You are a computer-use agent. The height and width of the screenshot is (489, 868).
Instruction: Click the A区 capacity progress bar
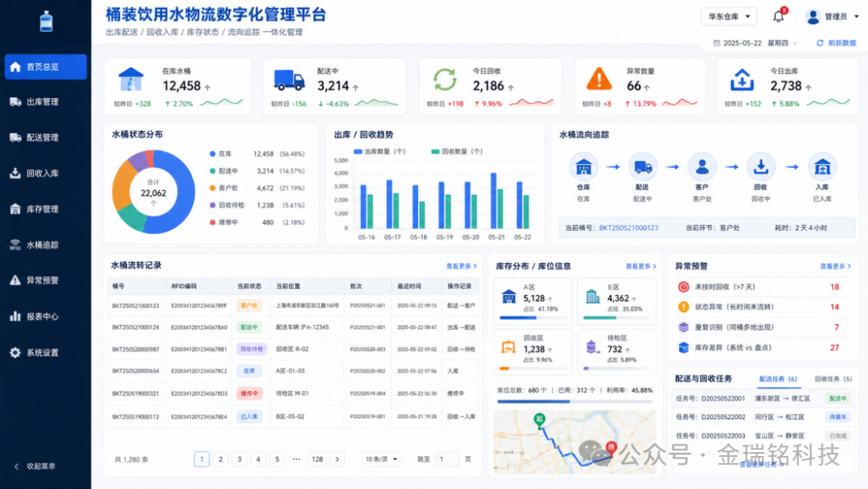click(x=534, y=318)
